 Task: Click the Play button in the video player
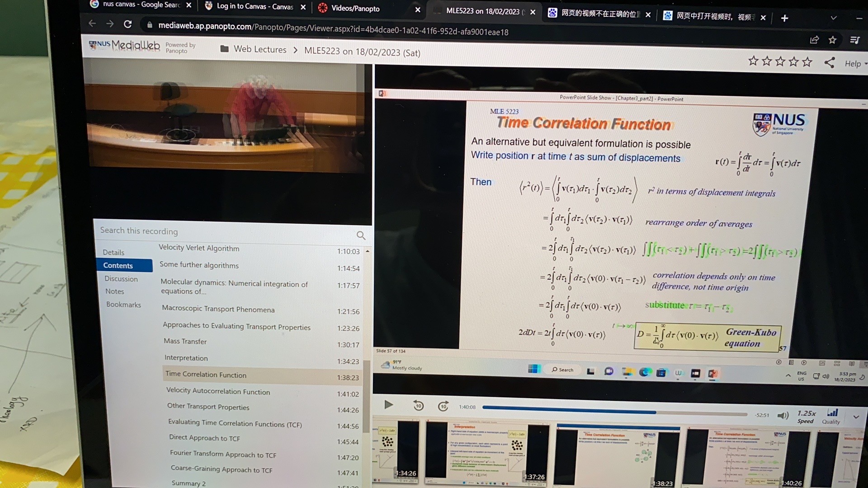coord(388,405)
